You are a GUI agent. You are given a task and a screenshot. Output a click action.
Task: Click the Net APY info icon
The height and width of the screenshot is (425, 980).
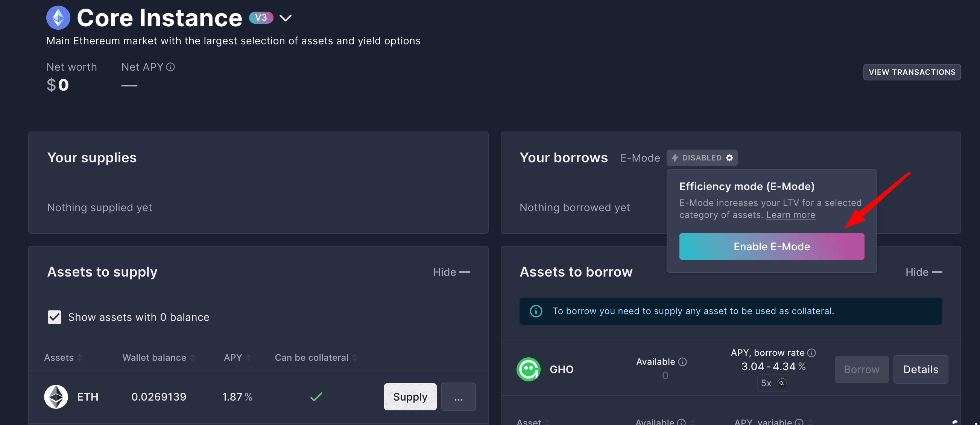click(170, 67)
